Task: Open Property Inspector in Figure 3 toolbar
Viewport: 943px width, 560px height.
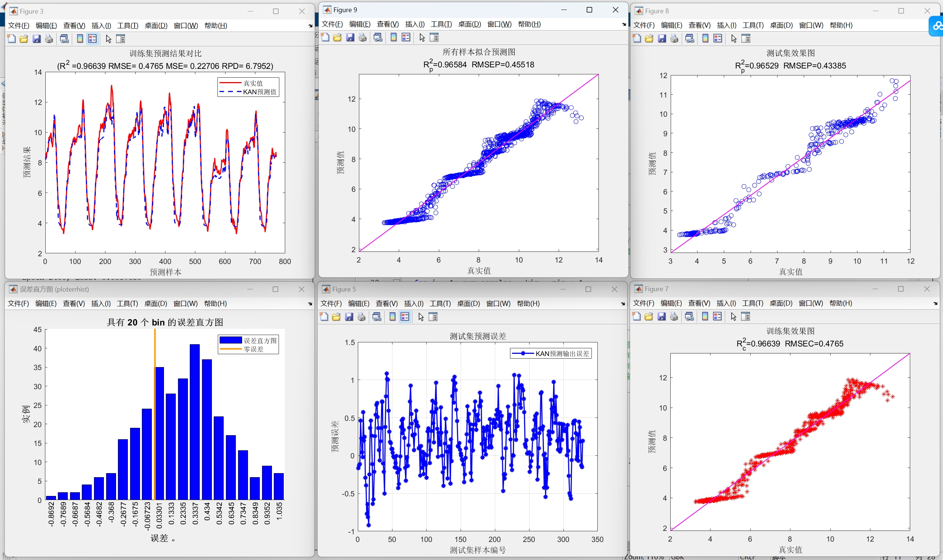Action: [121, 39]
